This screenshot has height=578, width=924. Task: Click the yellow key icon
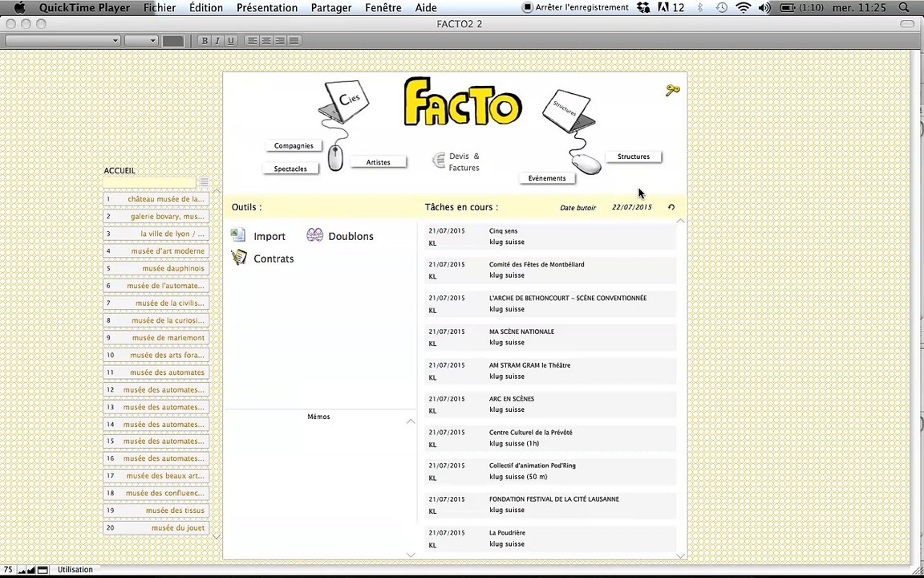click(672, 90)
